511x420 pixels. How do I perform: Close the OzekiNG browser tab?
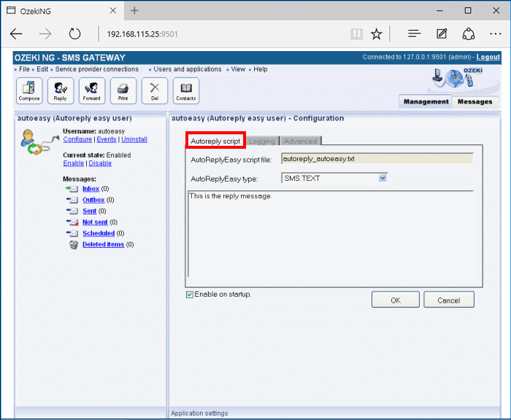(x=112, y=11)
